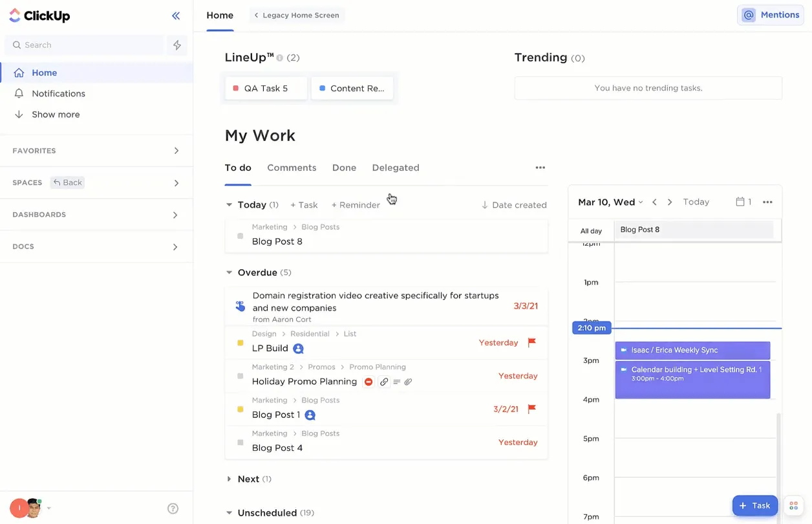
Task: Expand the Spaces section
Action: click(176, 183)
